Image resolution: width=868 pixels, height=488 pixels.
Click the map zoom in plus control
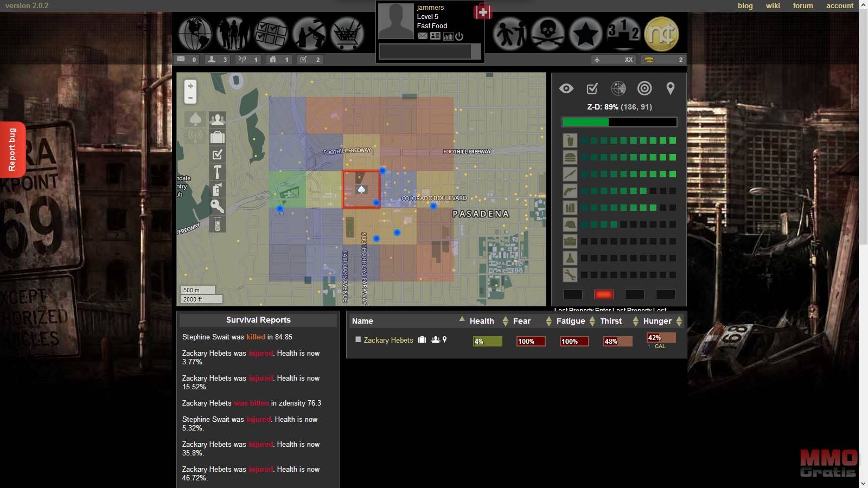(x=190, y=86)
